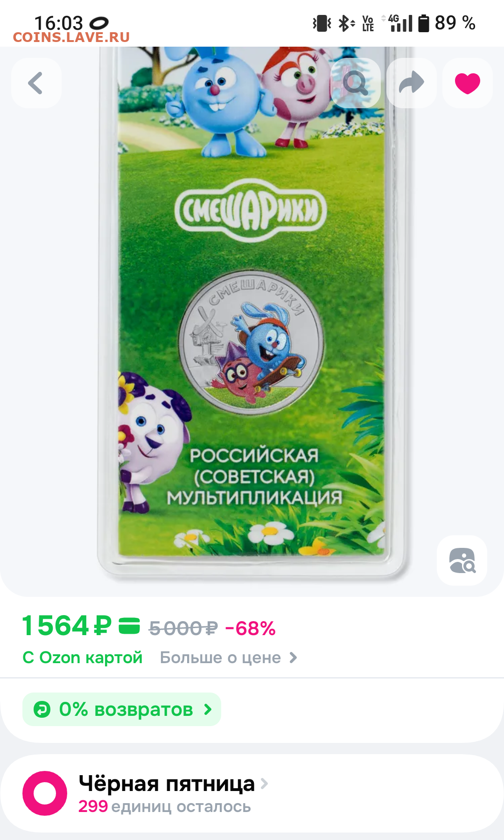Tap the battery status icon

(x=423, y=23)
